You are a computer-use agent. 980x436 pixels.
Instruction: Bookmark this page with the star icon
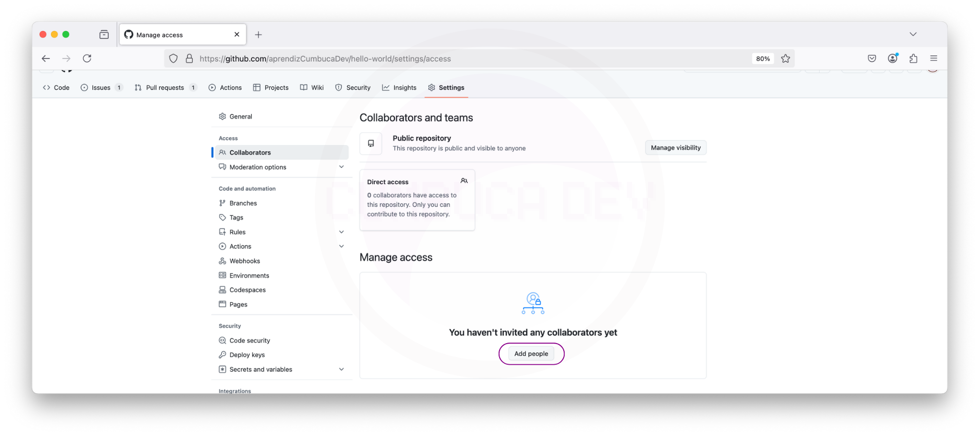click(785, 58)
